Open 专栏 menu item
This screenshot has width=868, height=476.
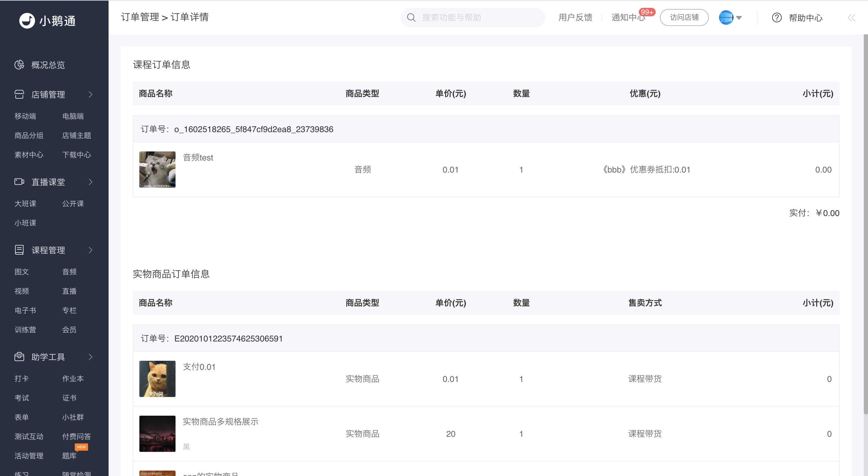tap(69, 310)
